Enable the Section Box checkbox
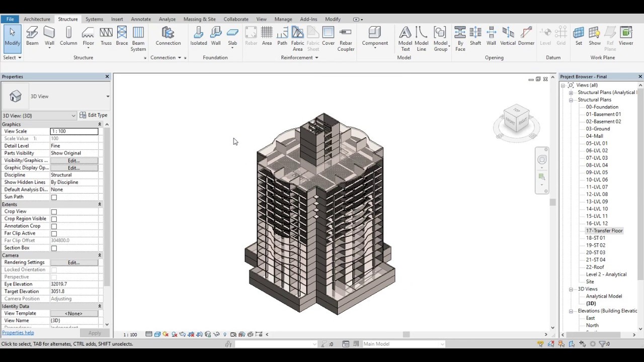Screen dimensions: 644x362 (x=54, y=248)
